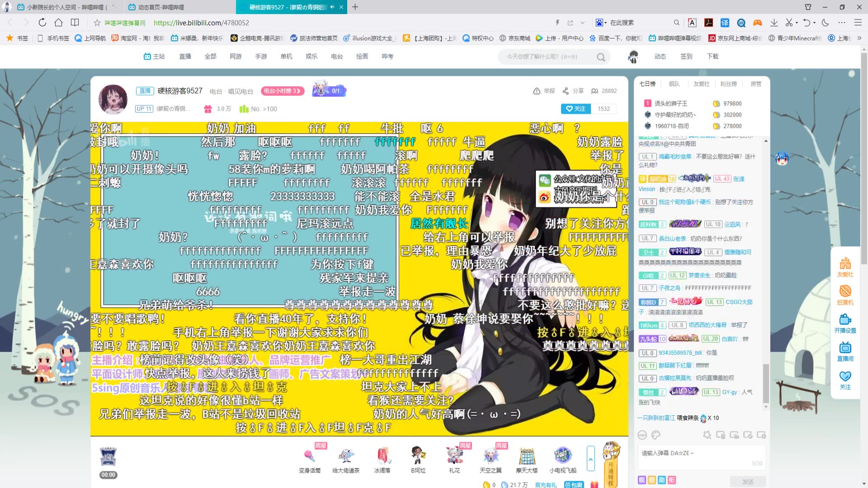Image resolution: width=868 pixels, height=488 pixels.
Task: Open the browser three-dots more menu
Action: tap(841, 23)
